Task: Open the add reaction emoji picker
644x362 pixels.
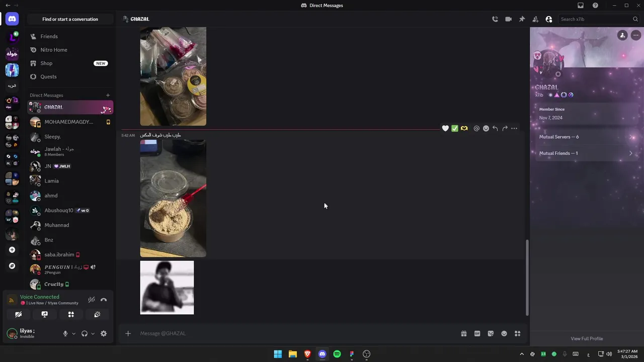Action: (x=486, y=129)
